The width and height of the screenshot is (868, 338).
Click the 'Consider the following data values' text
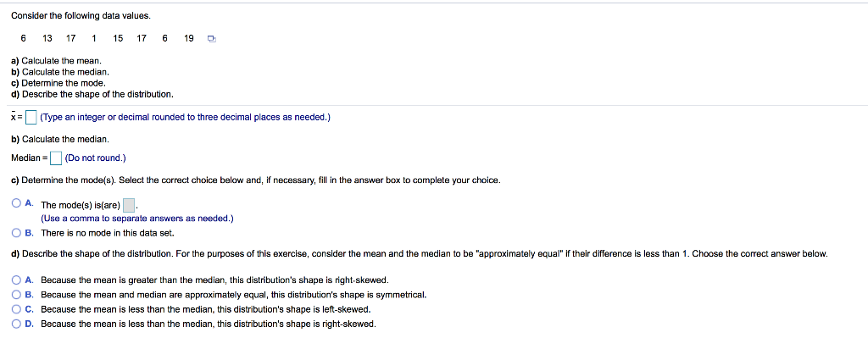(x=81, y=15)
